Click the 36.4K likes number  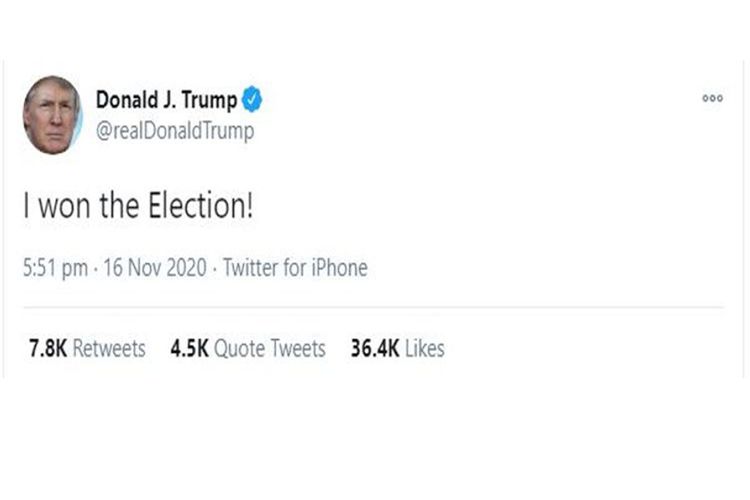pos(374,348)
